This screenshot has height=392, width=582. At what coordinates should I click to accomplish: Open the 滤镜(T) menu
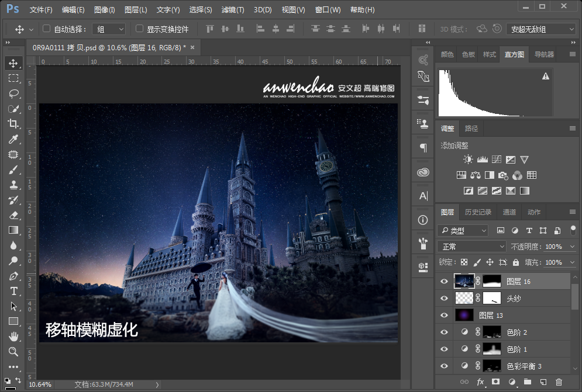[233, 10]
